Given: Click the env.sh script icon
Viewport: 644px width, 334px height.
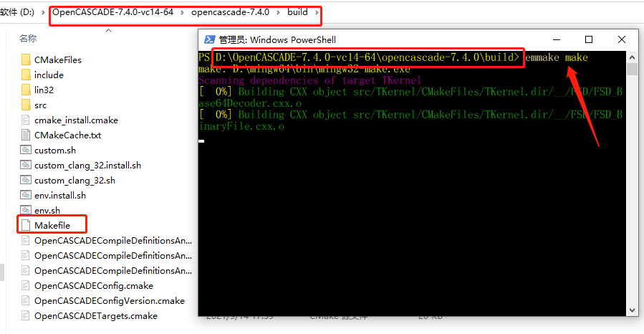Looking at the screenshot, I should point(26,210).
